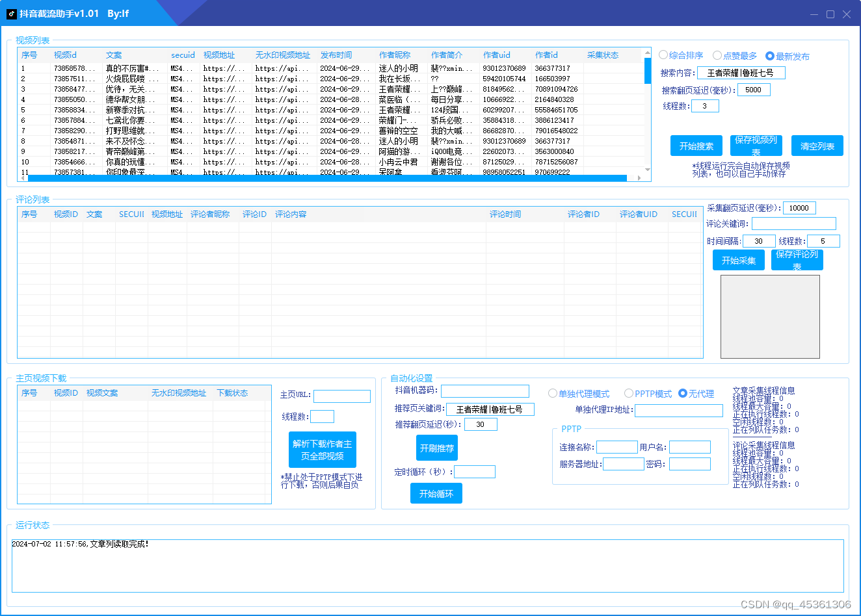
Task: Click 保存视频列表 button
Action: (756, 146)
